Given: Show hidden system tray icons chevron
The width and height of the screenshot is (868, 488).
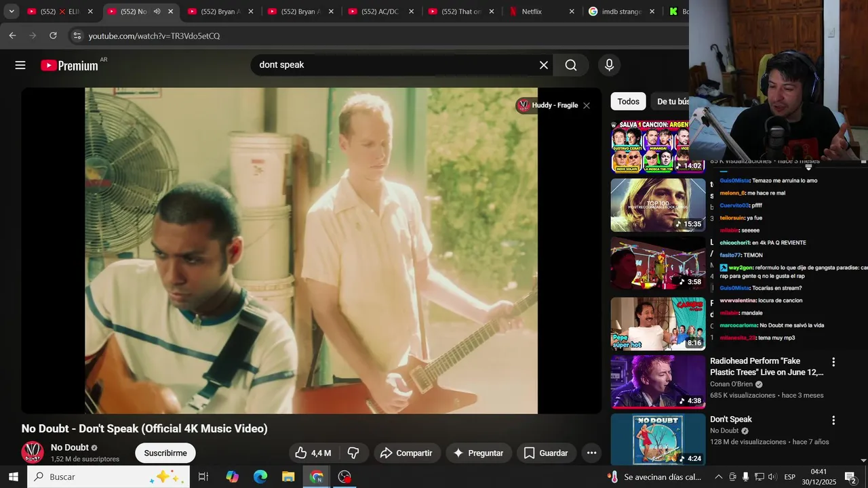Looking at the screenshot, I should point(718,476).
